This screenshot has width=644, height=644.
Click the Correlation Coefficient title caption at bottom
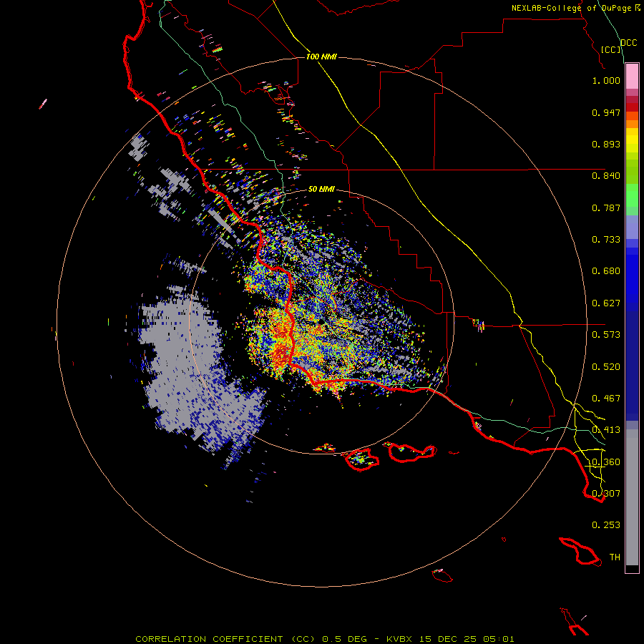point(324,639)
